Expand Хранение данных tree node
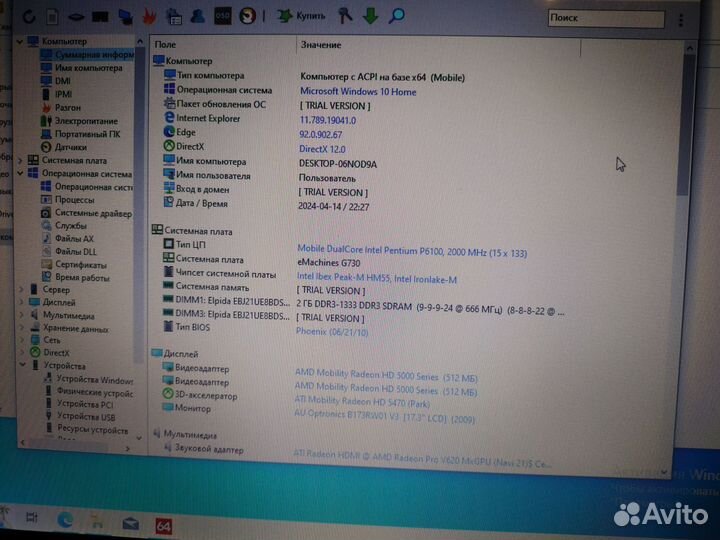 21,328
